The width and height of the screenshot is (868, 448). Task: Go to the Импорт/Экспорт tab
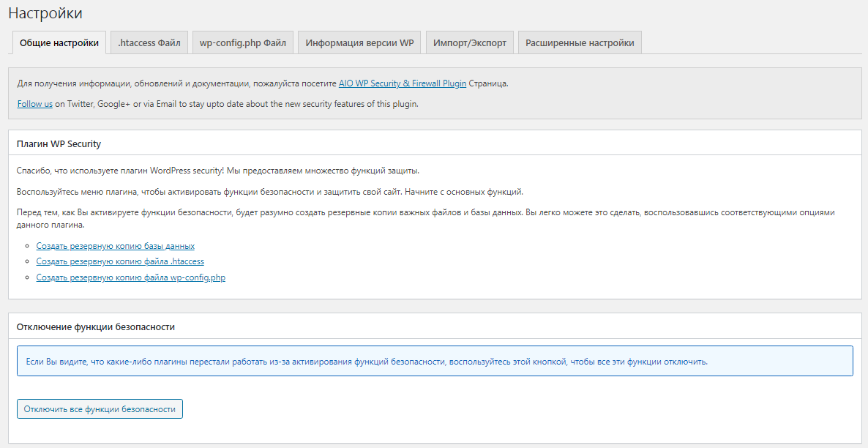(469, 42)
